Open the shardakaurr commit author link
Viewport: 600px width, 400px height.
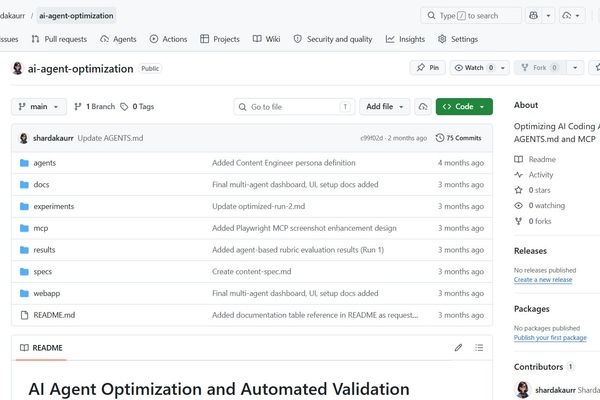[53, 138]
